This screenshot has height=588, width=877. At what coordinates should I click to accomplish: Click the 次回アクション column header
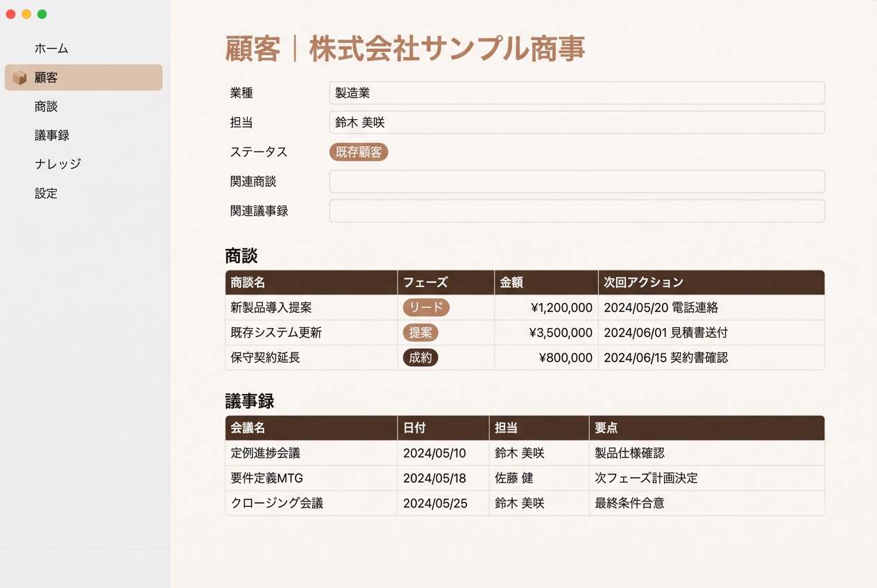(x=711, y=282)
